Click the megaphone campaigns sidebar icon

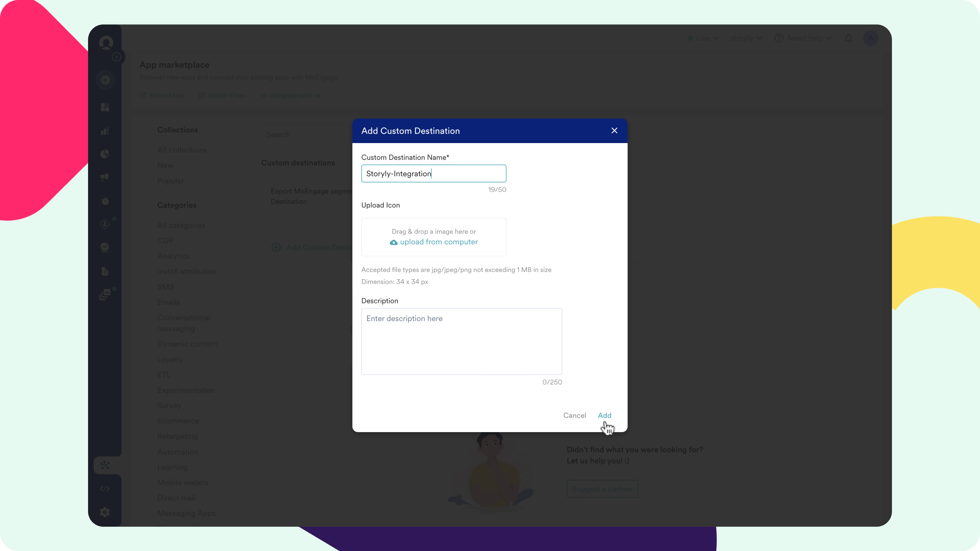pyautogui.click(x=105, y=177)
